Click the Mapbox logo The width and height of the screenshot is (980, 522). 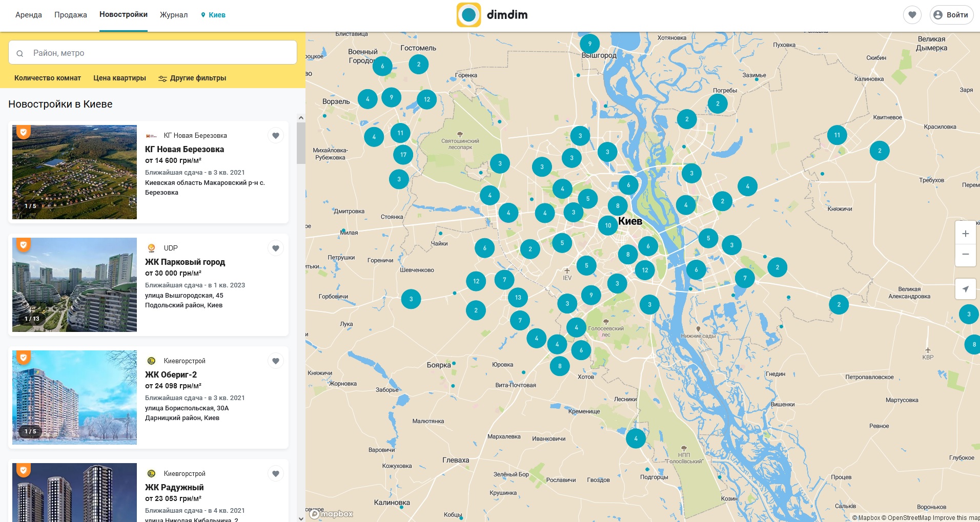(x=332, y=514)
